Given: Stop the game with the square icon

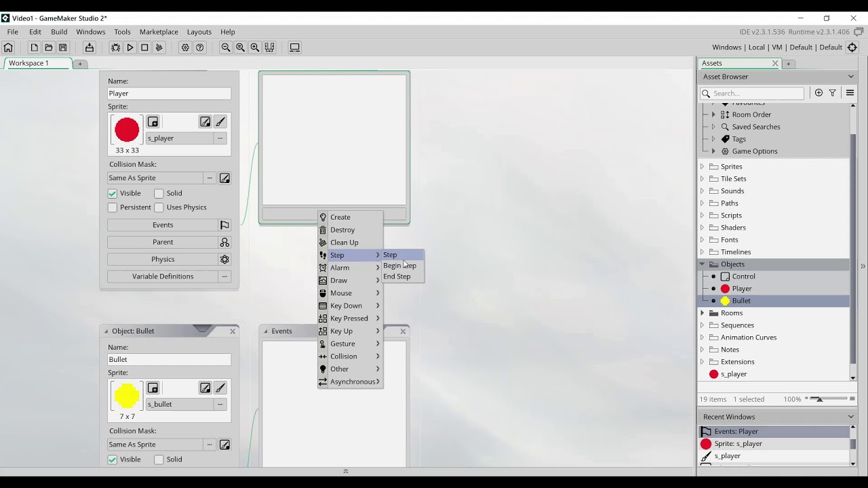Looking at the screenshot, I should point(144,47).
